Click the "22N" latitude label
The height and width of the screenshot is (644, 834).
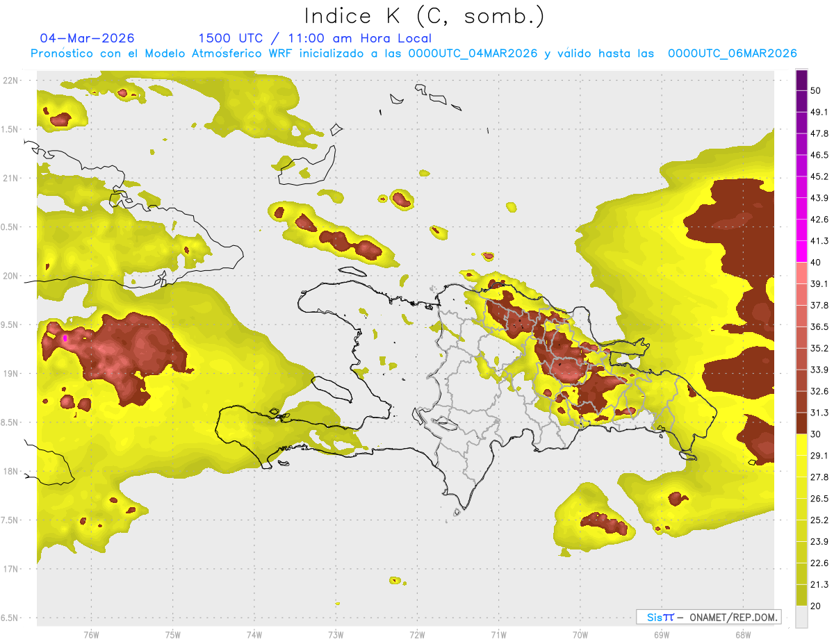click(10, 81)
